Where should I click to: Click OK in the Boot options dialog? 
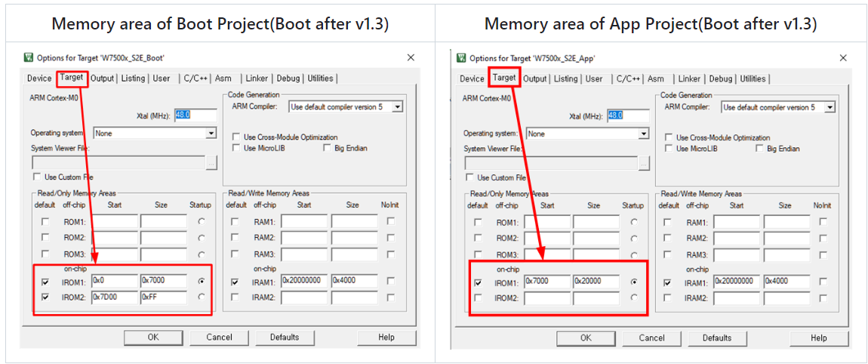153,337
